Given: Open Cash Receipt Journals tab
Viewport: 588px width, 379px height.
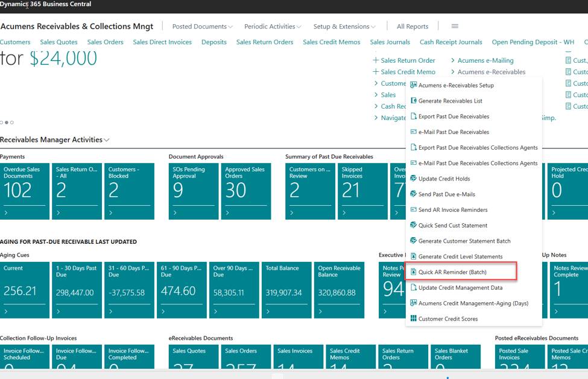Looking at the screenshot, I should point(450,42).
